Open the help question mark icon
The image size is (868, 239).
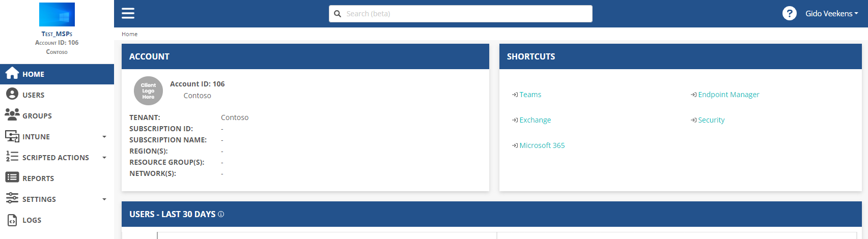pos(789,14)
